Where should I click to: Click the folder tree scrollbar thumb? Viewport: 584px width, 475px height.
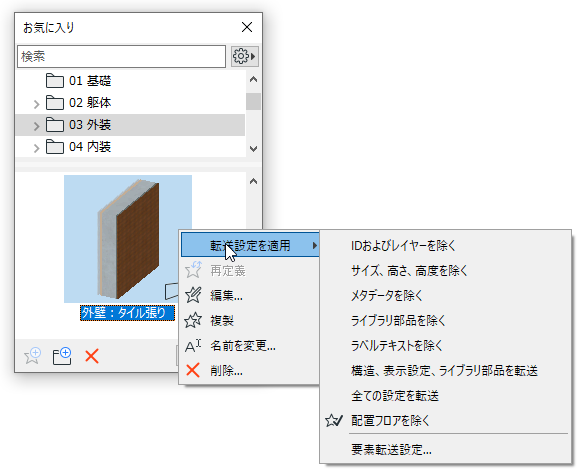(x=253, y=101)
